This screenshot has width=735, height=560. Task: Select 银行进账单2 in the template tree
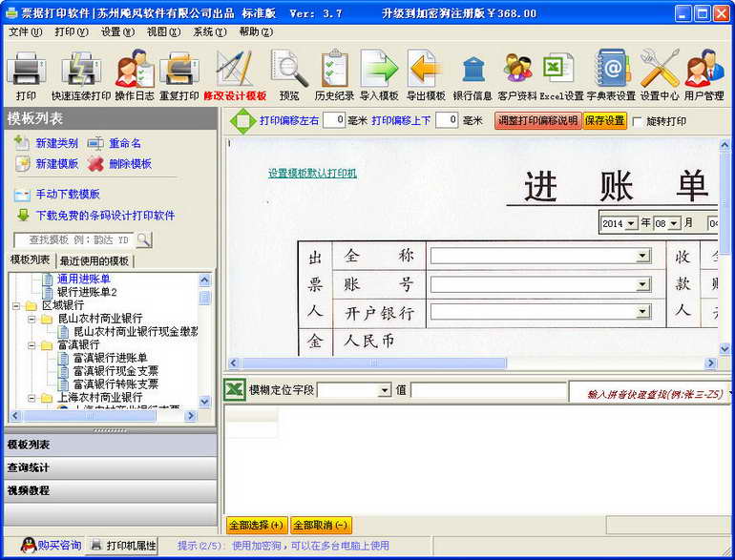coord(87,292)
